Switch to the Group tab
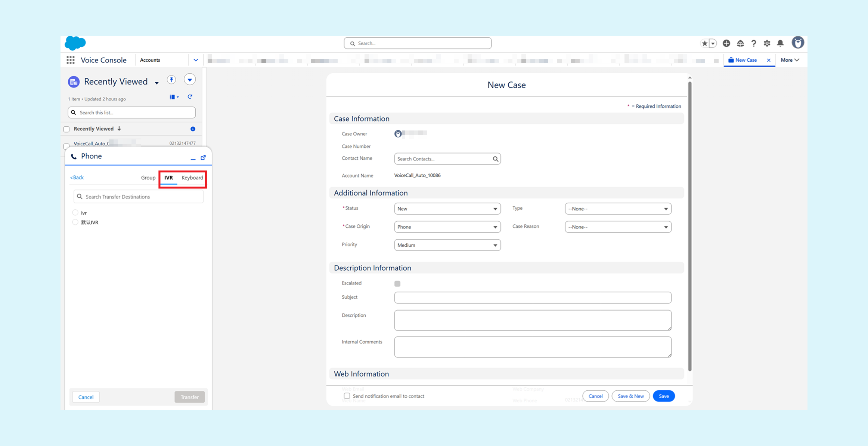868x446 pixels. [x=148, y=178]
